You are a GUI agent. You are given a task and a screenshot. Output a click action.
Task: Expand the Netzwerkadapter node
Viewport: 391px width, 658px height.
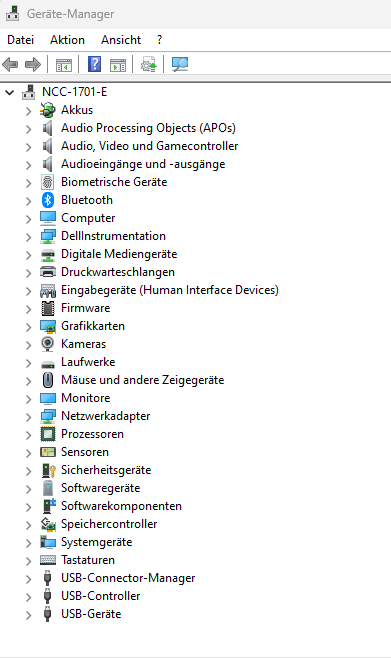[x=28, y=417]
